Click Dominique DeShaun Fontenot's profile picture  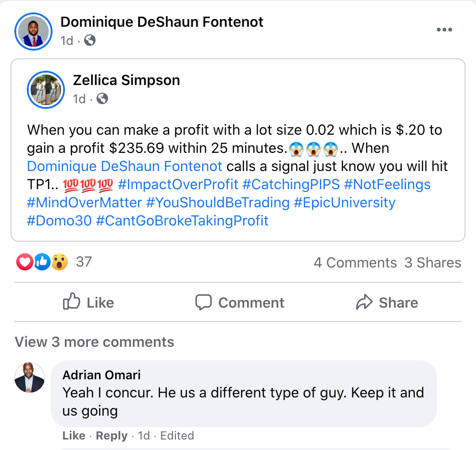[33, 32]
